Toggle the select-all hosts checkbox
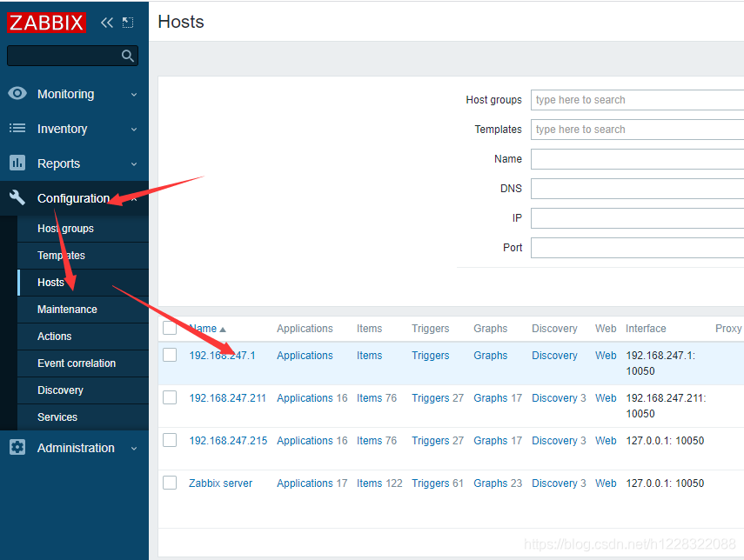The width and height of the screenshot is (744, 560). click(170, 328)
